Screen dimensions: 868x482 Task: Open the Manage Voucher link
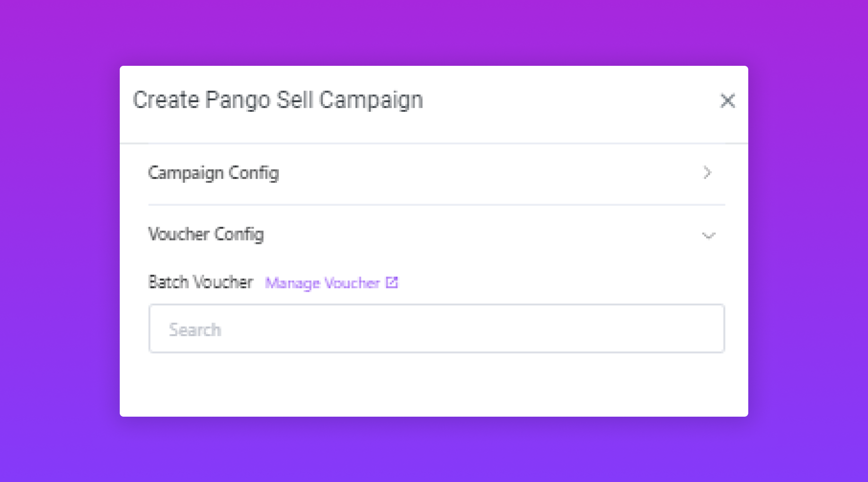click(x=322, y=283)
